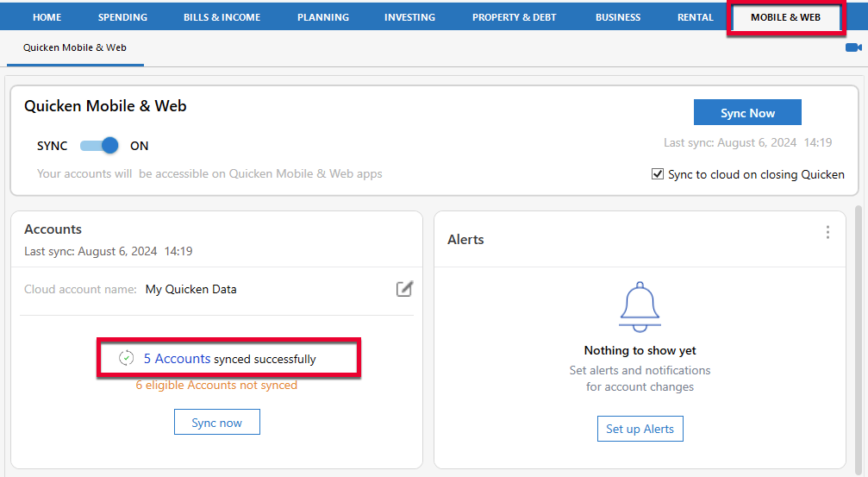Open the PROPERTY & DEBT tab
Image resolution: width=868 pixels, height=477 pixels.
(x=515, y=17)
